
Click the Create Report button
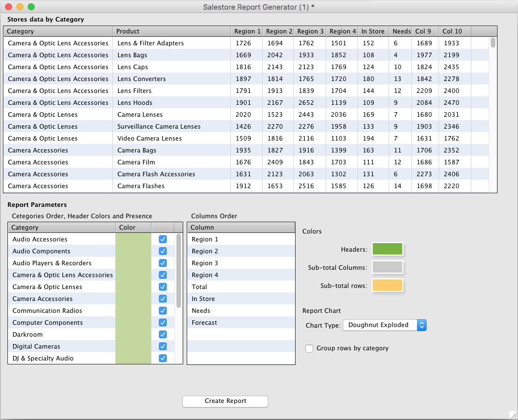pyautogui.click(x=225, y=401)
